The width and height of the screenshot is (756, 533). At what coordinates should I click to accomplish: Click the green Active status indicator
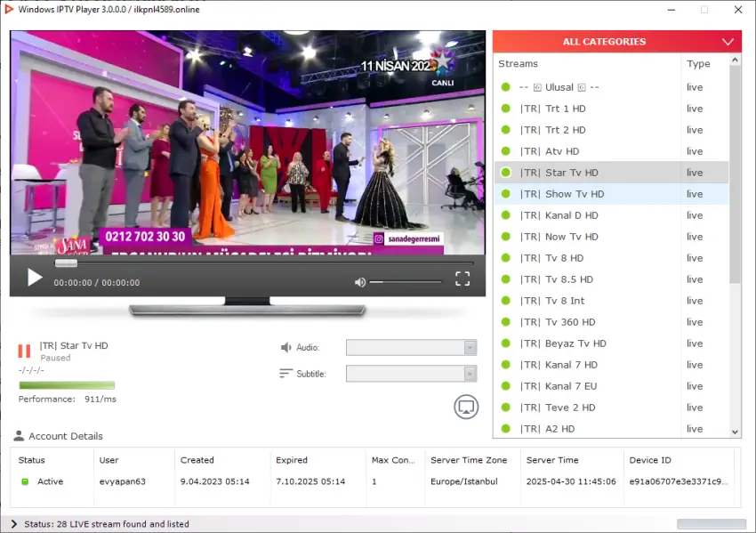pos(25,481)
